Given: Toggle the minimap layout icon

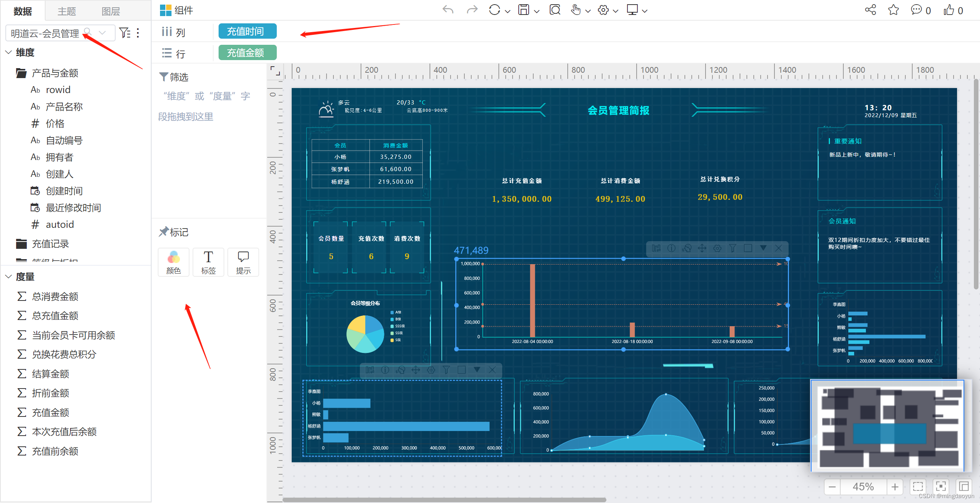Looking at the screenshot, I should [x=964, y=487].
